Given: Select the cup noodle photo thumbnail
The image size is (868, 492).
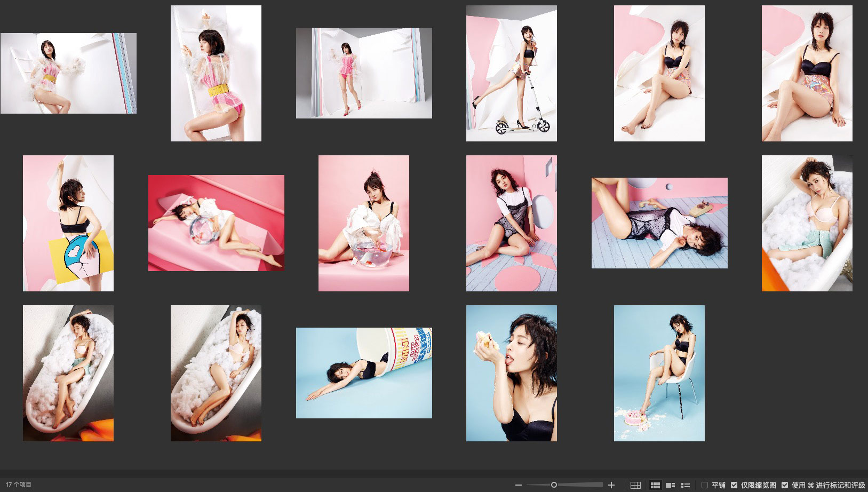Looking at the screenshot, I should (364, 372).
